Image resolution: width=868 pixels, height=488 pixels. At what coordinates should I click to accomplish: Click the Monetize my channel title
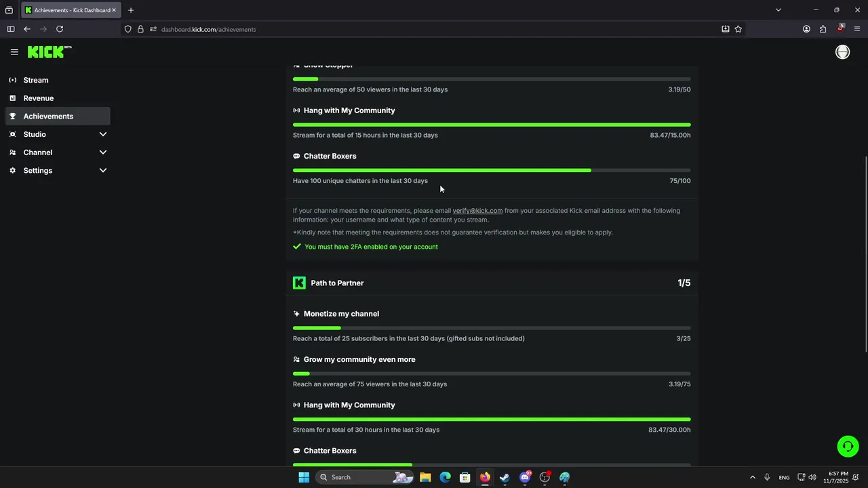(x=341, y=314)
